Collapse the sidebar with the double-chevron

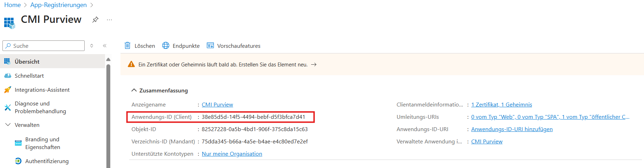(x=105, y=46)
